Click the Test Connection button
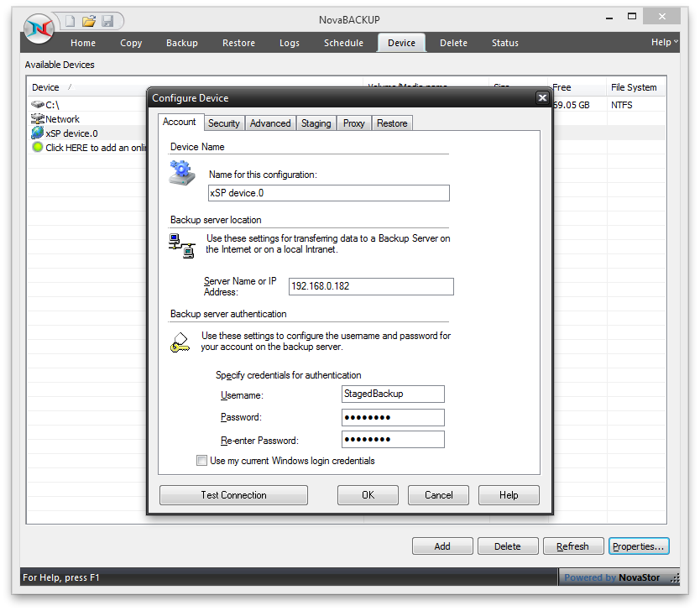The height and width of the screenshot is (611, 700). click(233, 495)
